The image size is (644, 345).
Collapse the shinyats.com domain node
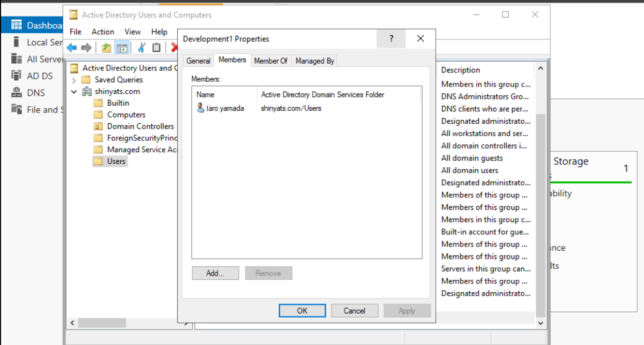(74, 92)
